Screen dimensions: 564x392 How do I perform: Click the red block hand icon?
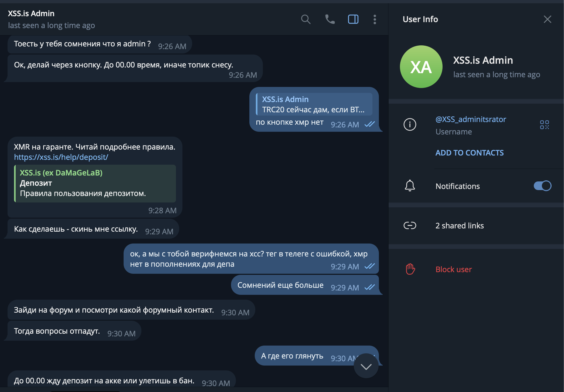point(410,269)
